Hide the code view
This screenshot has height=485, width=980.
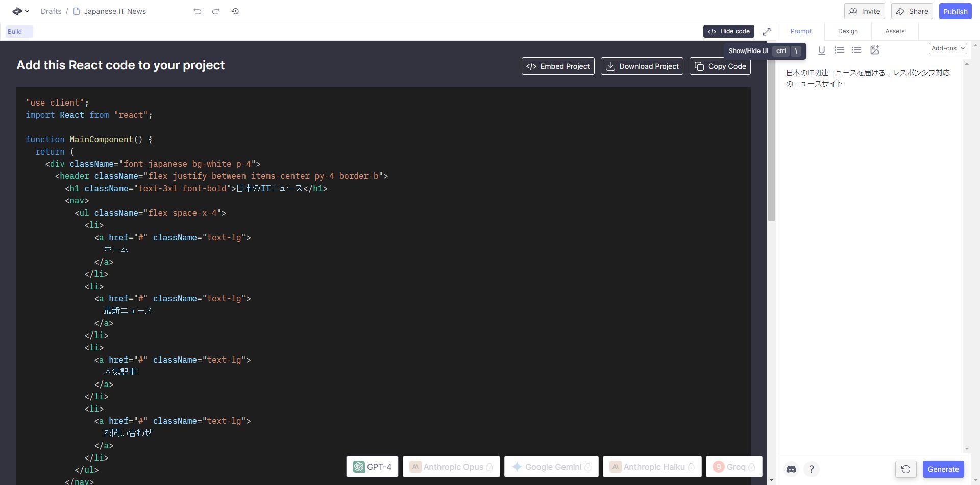tap(728, 31)
